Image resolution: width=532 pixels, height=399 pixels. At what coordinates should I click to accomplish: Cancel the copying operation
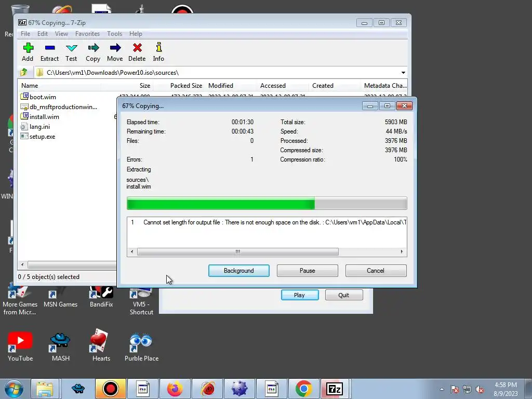[x=376, y=271]
